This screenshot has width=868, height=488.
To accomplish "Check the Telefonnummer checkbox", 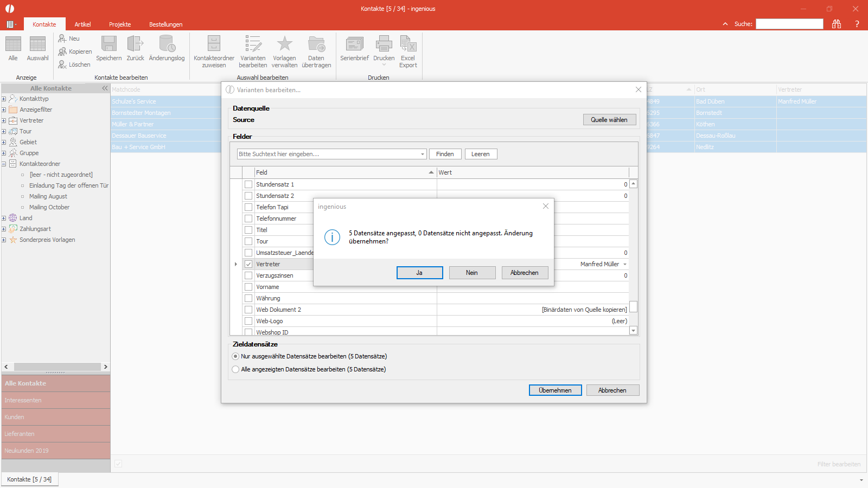I will (248, 219).
